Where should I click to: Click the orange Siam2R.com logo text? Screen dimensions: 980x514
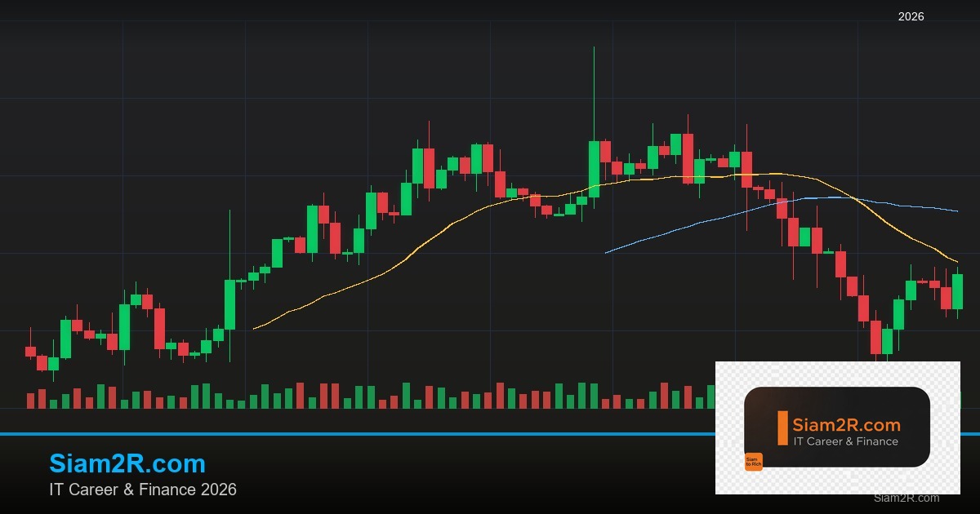pos(847,424)
